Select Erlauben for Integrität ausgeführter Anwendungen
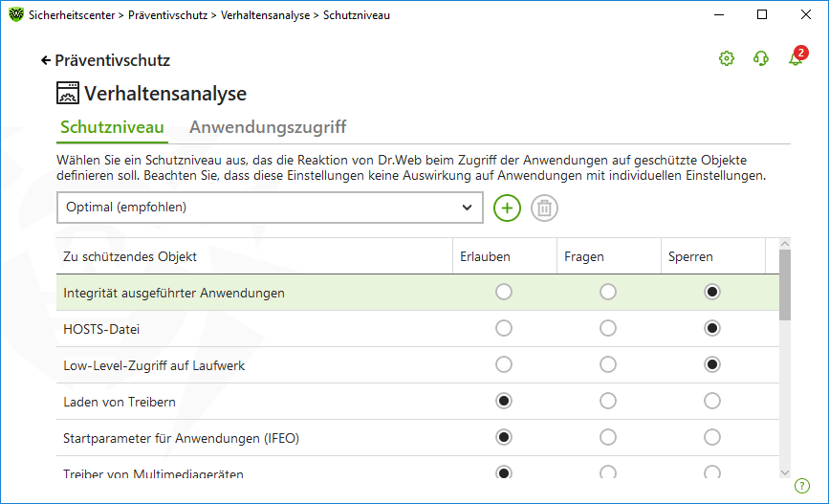The image size is (829, 504). pos(504,292)
